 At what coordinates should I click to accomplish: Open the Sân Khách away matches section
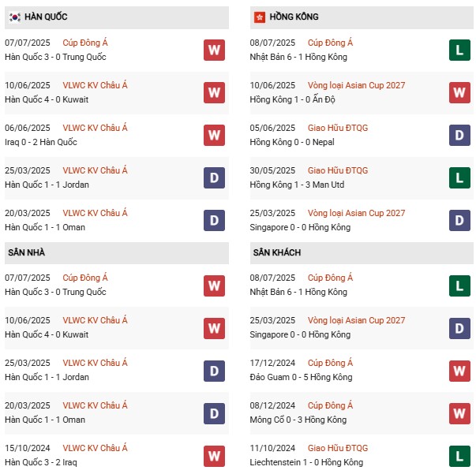click(x=277, y=252)
